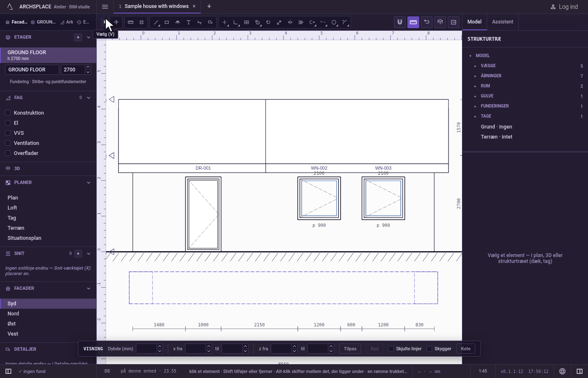Image resolution: width=588 pixels, height=378 pixels.
Task: Toggle the grid tool icon
Action: (x=142, y=22)
